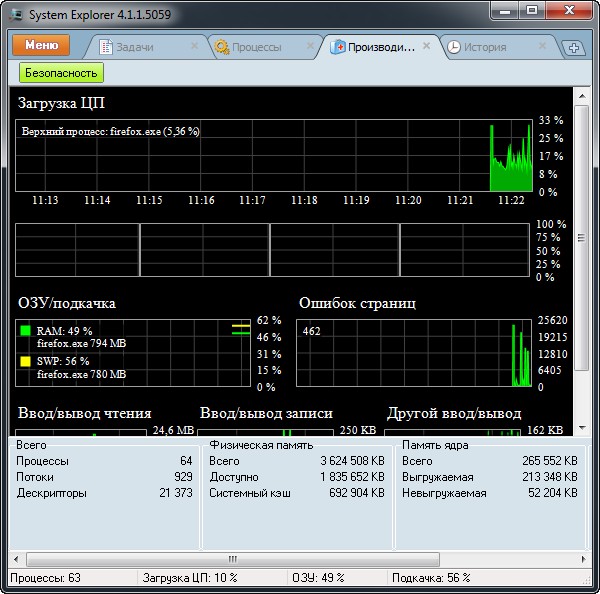Close the Производительность tab
The height and width of the screenshot is (594, 600).
pos(427,46)
